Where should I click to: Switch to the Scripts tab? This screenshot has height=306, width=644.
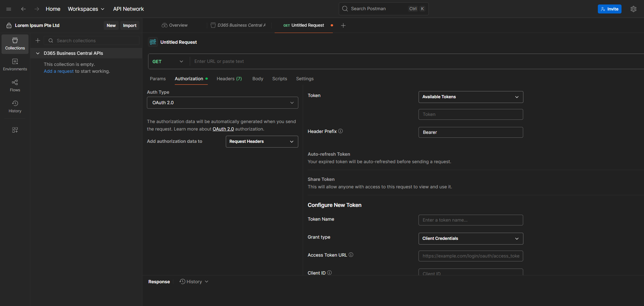[280, 79]
